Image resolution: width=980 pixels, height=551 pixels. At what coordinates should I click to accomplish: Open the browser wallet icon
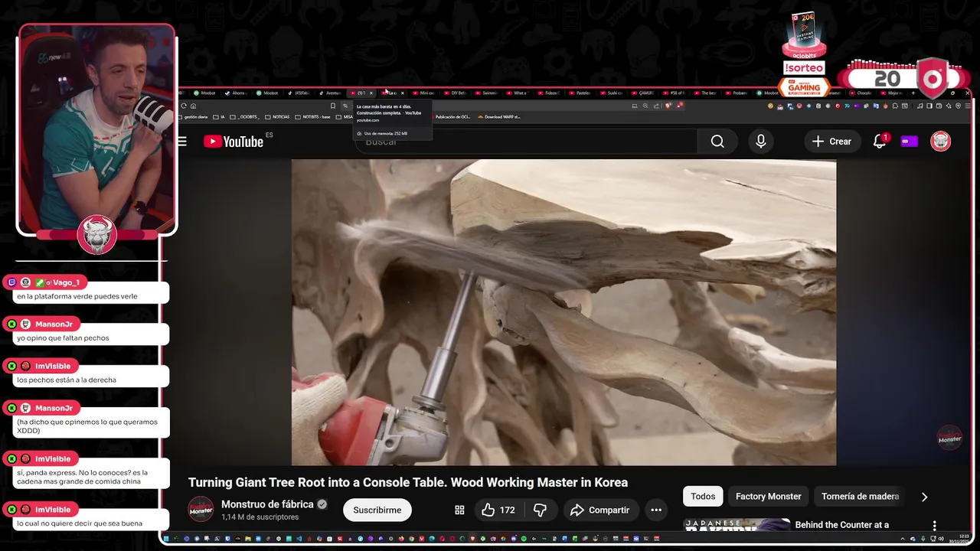939,106
